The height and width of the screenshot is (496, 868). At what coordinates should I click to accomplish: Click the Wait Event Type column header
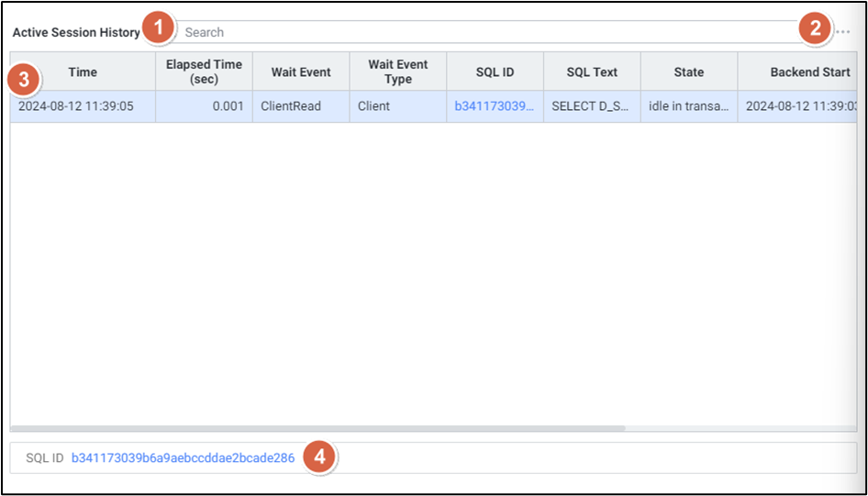pyautogui.click(x=398, y=72)
